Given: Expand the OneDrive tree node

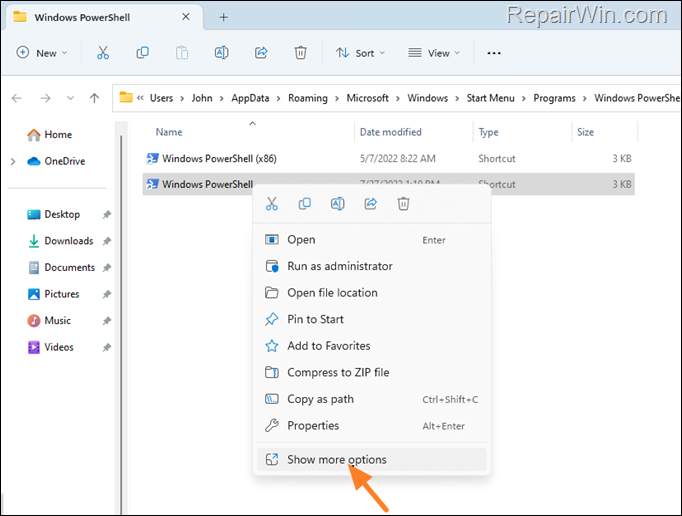Looking at the screenshot, I should (13, 162).
